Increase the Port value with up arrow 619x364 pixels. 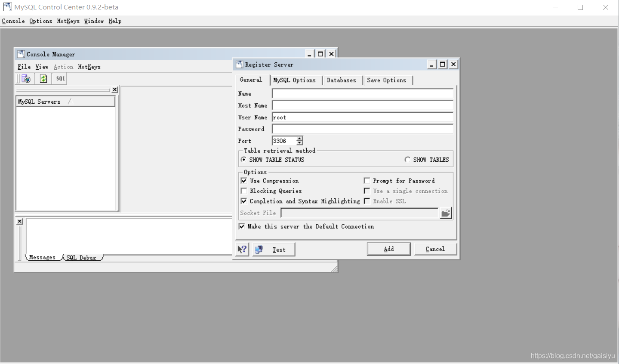tap(300, 139)
